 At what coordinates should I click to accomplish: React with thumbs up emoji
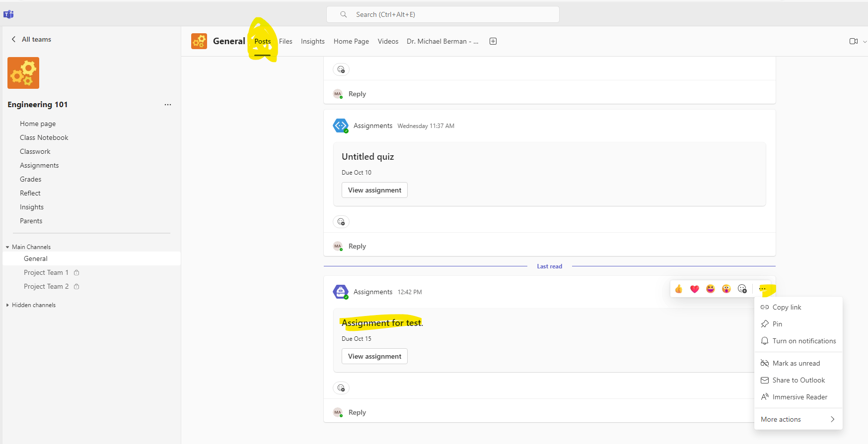pos(679,289)
